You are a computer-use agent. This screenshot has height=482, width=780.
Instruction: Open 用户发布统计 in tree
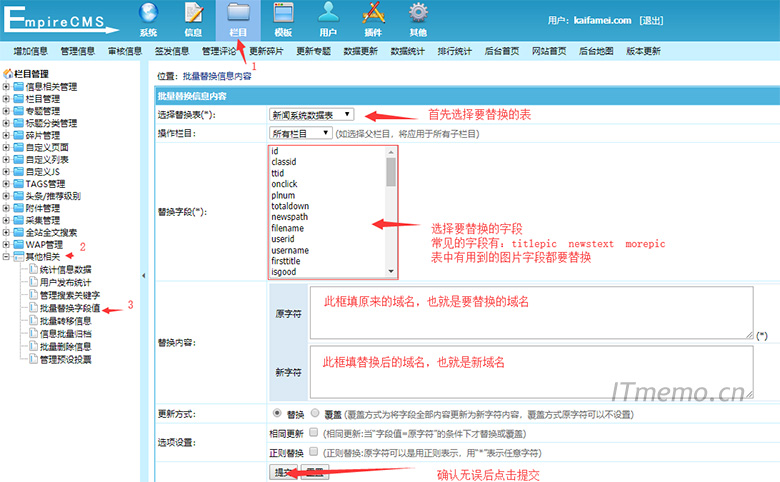[x=66, y=282]
